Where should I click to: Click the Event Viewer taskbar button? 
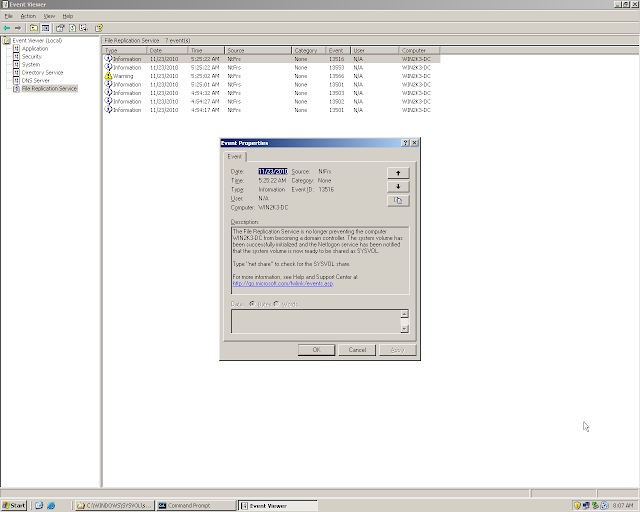[x=278, y=505]
